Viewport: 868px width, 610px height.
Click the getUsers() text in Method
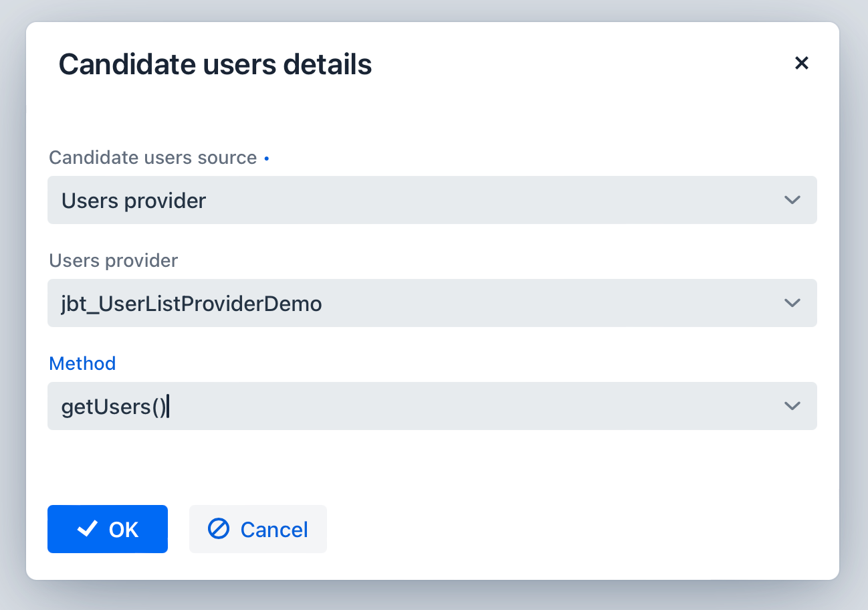pos(113,407)
